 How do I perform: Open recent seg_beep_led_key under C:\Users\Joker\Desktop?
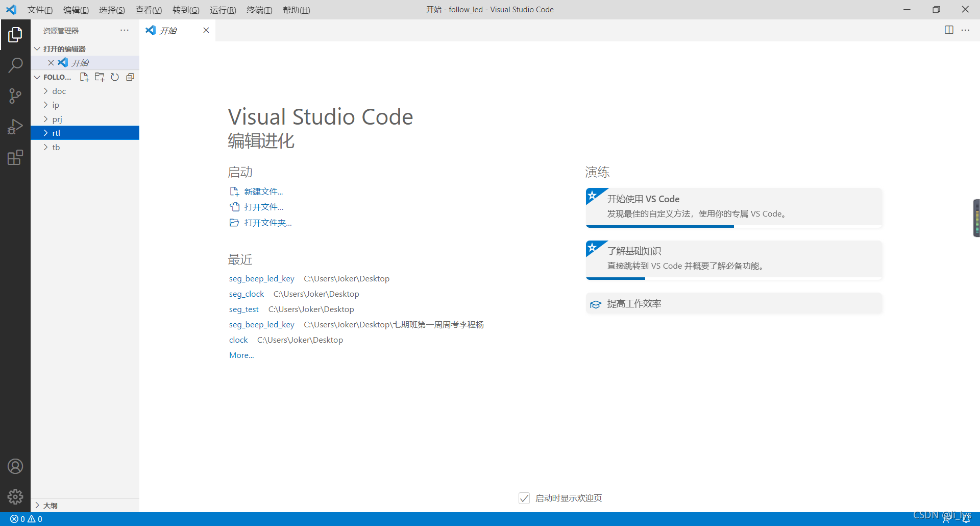point(261,279)
